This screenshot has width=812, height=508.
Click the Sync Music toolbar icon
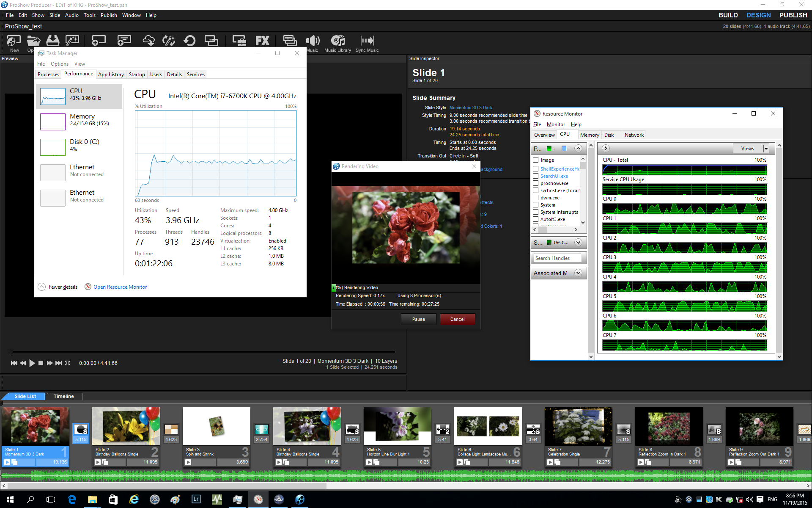coord(367,41)
